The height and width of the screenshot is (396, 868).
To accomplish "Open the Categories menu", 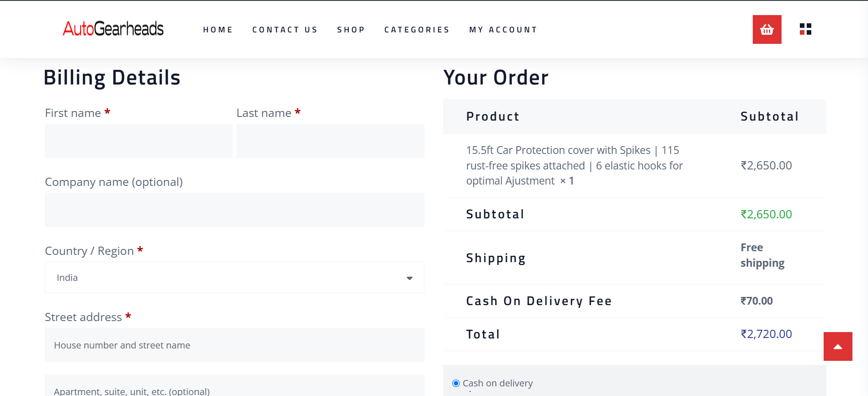I will 417,30.
